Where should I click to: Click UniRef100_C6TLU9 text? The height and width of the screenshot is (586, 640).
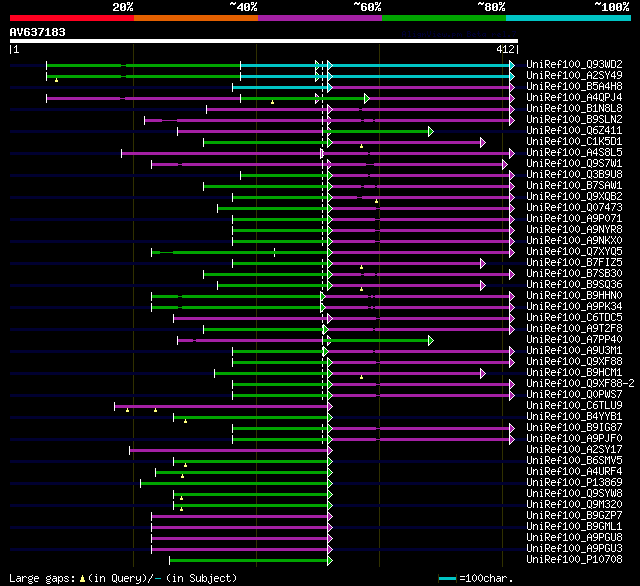click(x=574, y=406)
